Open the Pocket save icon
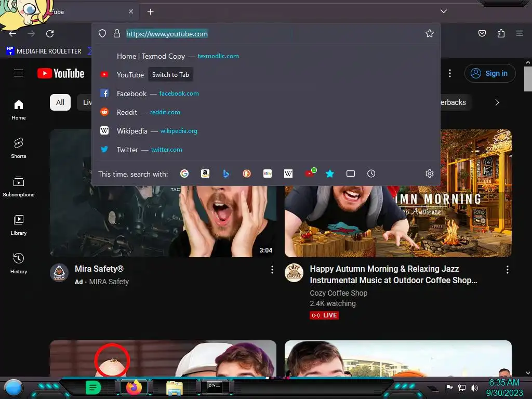The image size is (532, 399). pos(482,33)
